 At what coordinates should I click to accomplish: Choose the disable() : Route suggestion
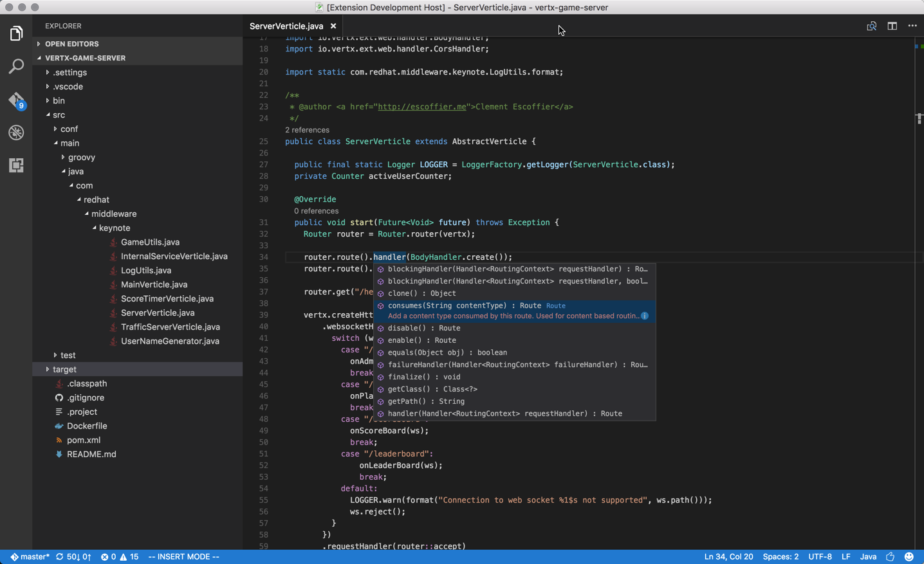pyautogui.click(x=423, y=328)
